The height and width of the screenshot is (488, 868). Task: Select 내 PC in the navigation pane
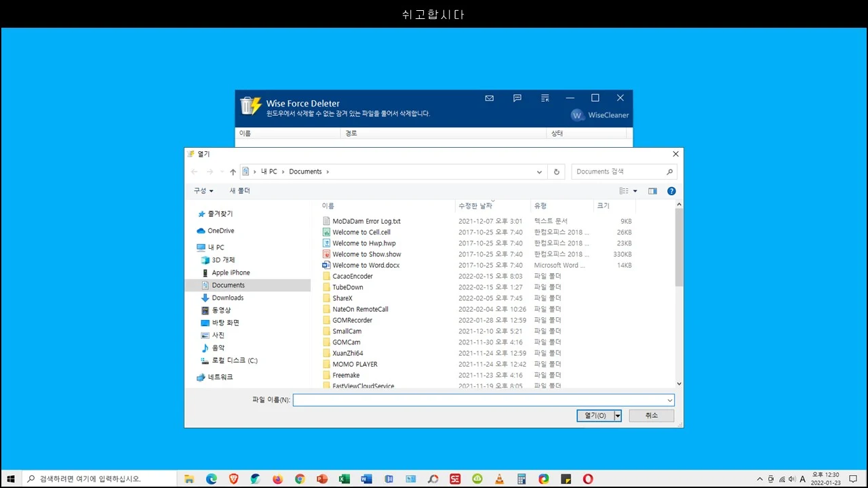point(216,247)
